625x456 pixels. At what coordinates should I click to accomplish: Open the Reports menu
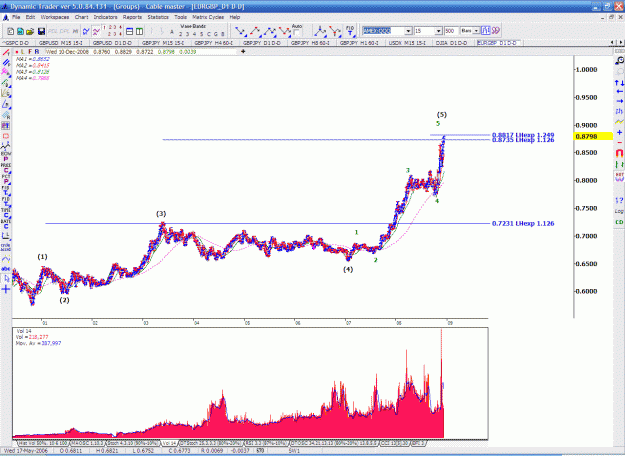(132, 17)
